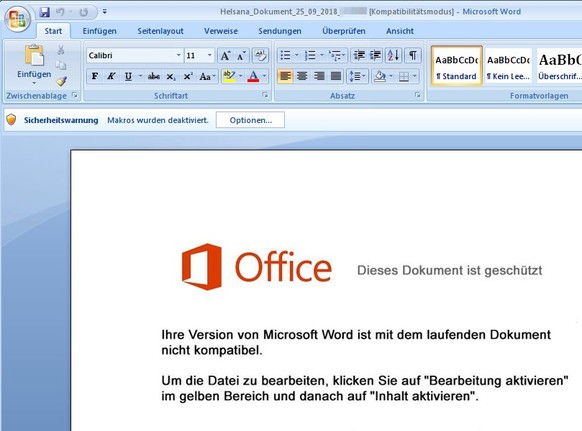This screenshot has height=431, width=582.
Task: Open the Zwischenablage dialog launcher
Action: pos(75,95)
